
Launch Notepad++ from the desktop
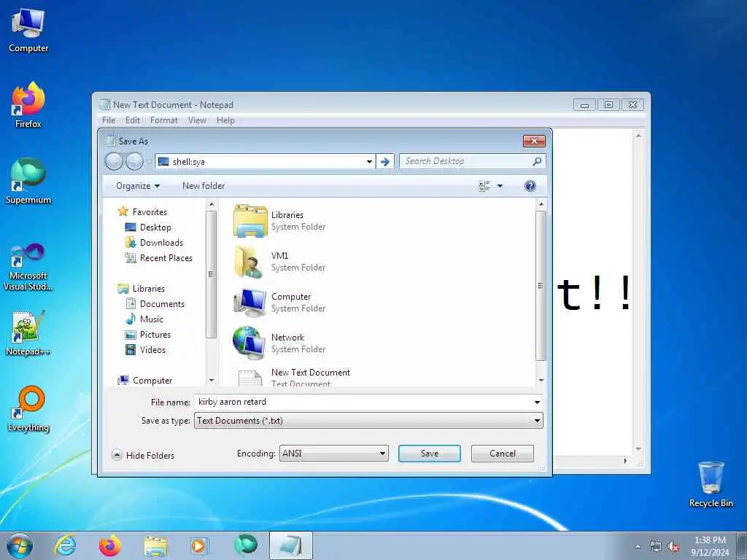point(28,332)
